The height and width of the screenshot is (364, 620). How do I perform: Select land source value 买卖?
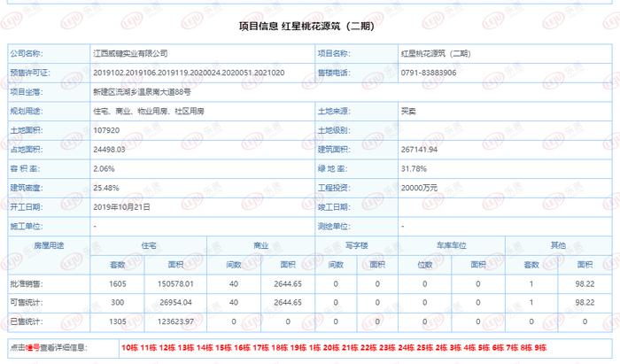(408, 111)
